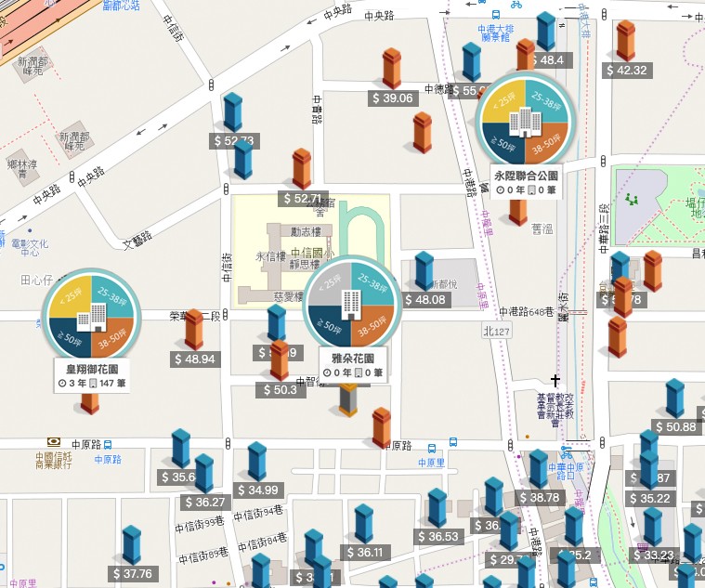Click the $ 37.76 price tag

(133, 574)
